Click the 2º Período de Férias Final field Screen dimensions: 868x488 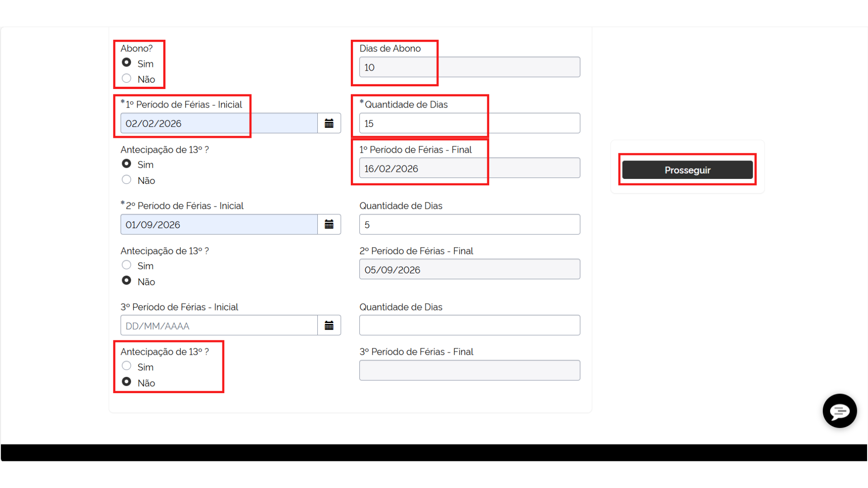coord(469,269)
